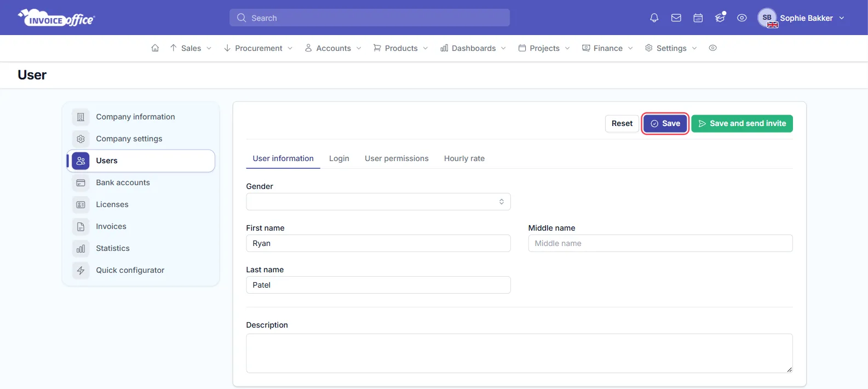The height and width of the screenshot is (389, 868).
Task: Select Users in sidebar
Action: (x=141, y=161)
